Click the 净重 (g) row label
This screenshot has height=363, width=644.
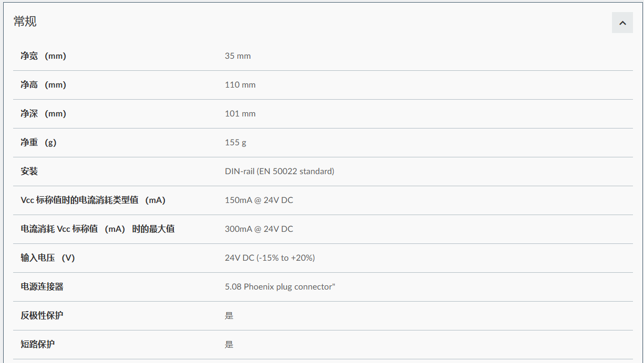pyautogui.click(x=38, y=143)
